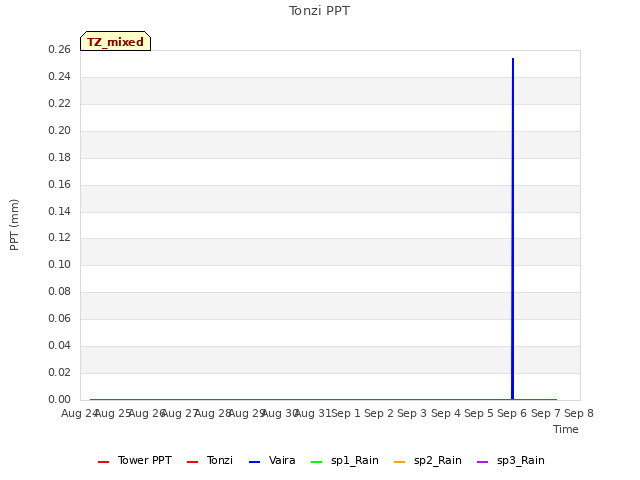Click the Time x-axis label
640x480 pixels.
pyautogui.click(x=566, y=429)
